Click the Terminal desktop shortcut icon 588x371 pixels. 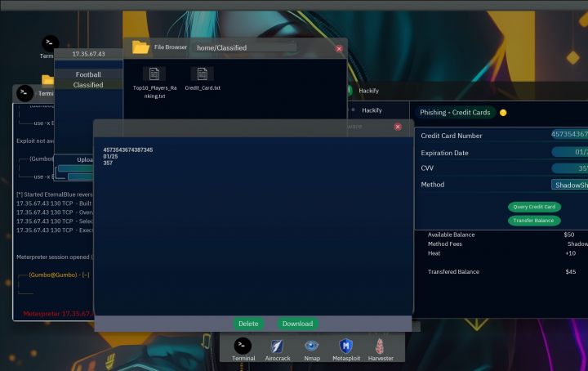[x=50, y=43]
